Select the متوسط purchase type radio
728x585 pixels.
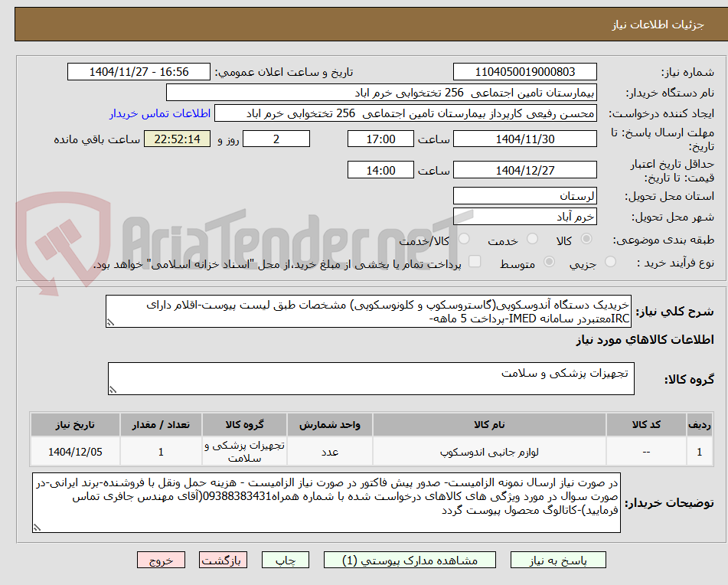[549, 262]
